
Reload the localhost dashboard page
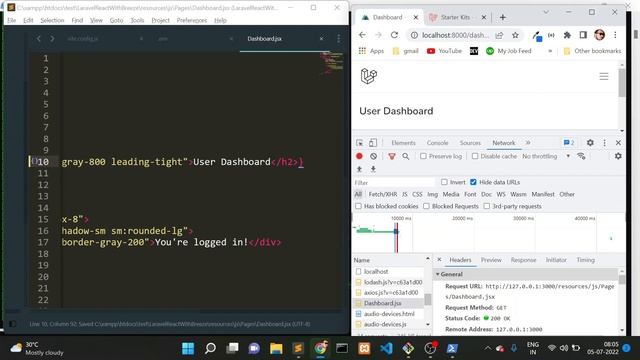coord(394,35)
